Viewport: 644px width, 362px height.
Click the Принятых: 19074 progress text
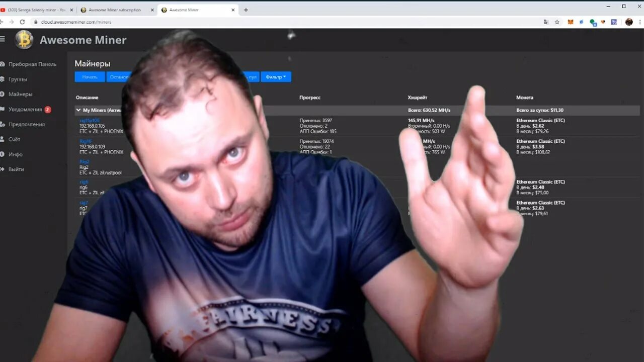click(x=316, y=141)
